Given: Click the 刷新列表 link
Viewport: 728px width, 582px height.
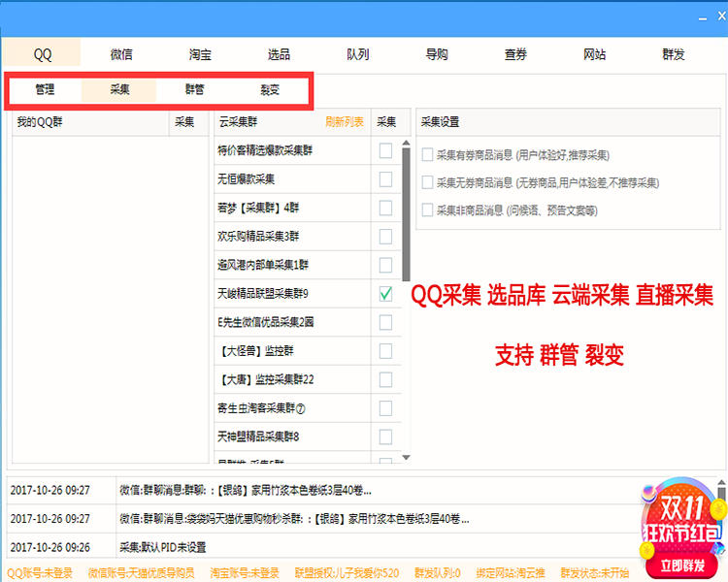Looking at the screenshot, I should click(344, 122).
